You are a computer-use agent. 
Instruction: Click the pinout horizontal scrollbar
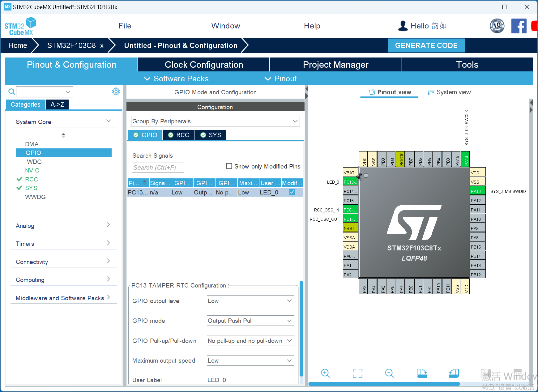point(384,384)
